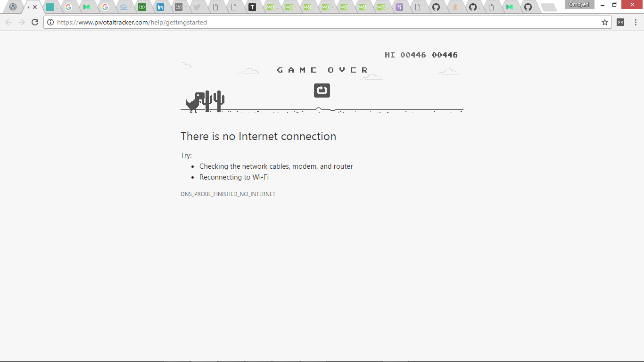Go forward to the next page
Screen dimensions: 644x362
point(22,22)
